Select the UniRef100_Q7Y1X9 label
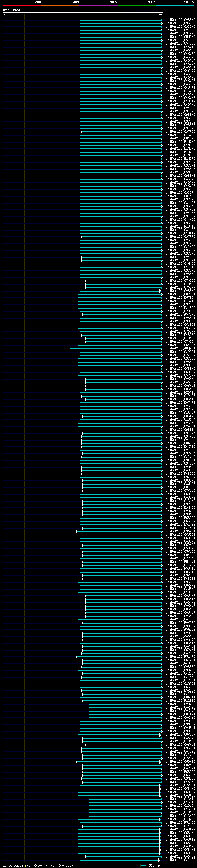The image size is (197, 868). (x=180, y=826)
